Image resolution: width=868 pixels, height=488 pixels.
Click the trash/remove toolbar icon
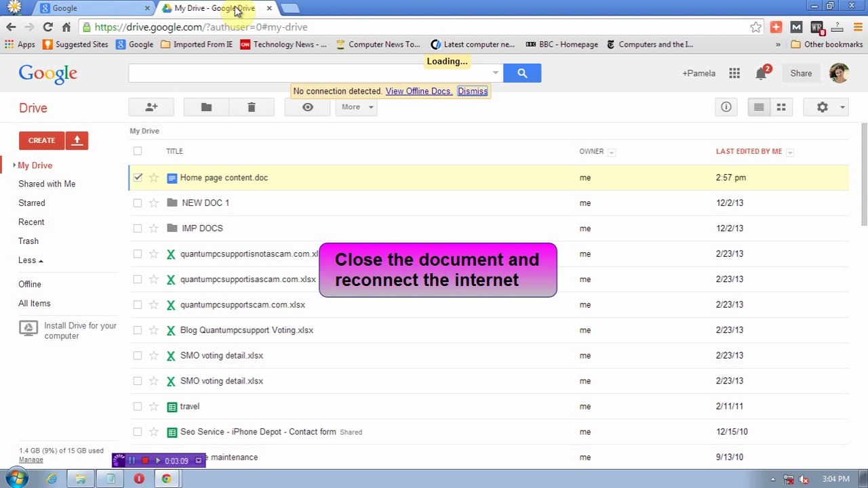251,107
